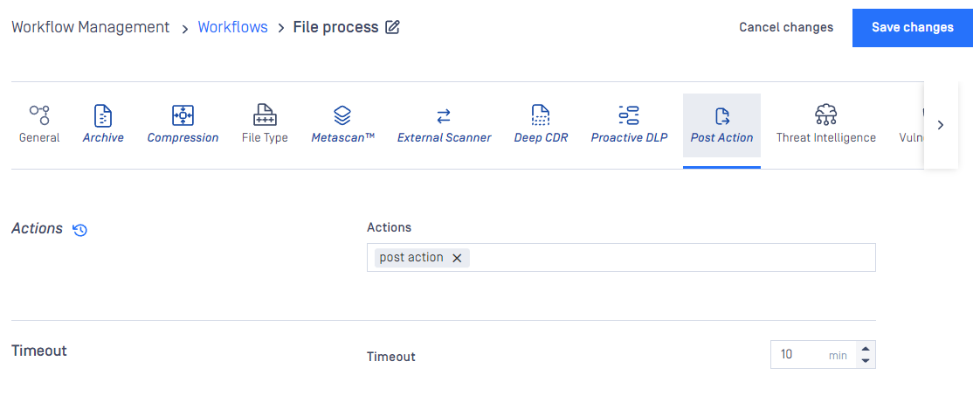Open the General tab icon
The width and height of the screenshot is (980, 396).
click(39, 115)
